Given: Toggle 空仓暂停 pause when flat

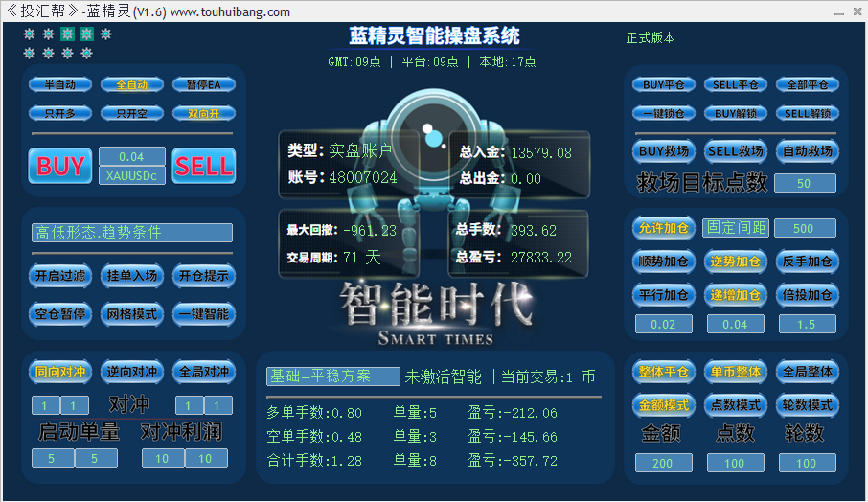Looking at the screenshot, I should point(59,314).
